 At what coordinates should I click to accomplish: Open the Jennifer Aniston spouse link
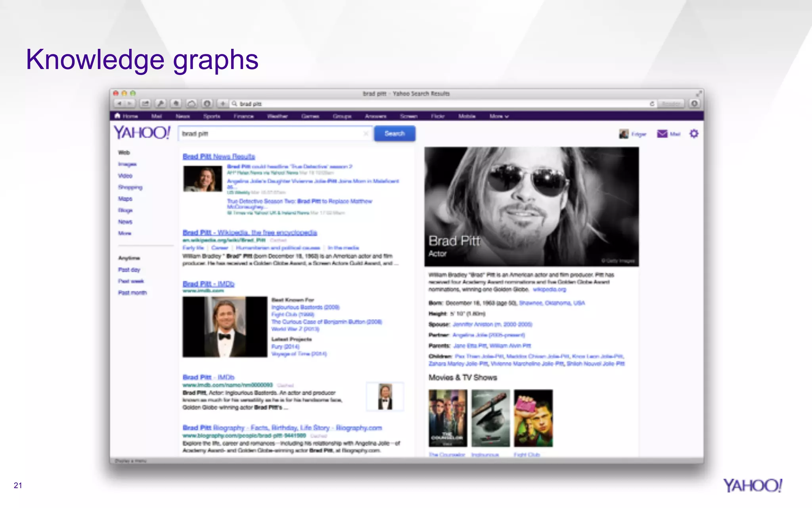(x=492, y=324)
